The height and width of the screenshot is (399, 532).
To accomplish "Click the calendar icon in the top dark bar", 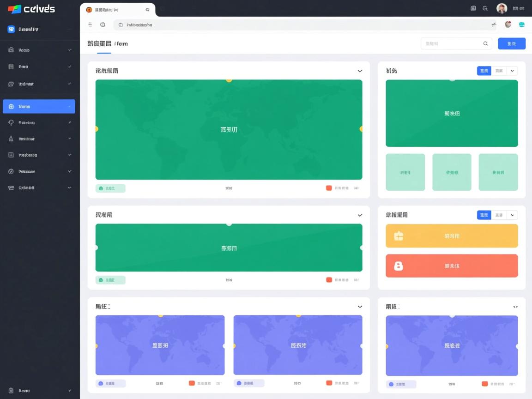I will (x=473, y=8).
